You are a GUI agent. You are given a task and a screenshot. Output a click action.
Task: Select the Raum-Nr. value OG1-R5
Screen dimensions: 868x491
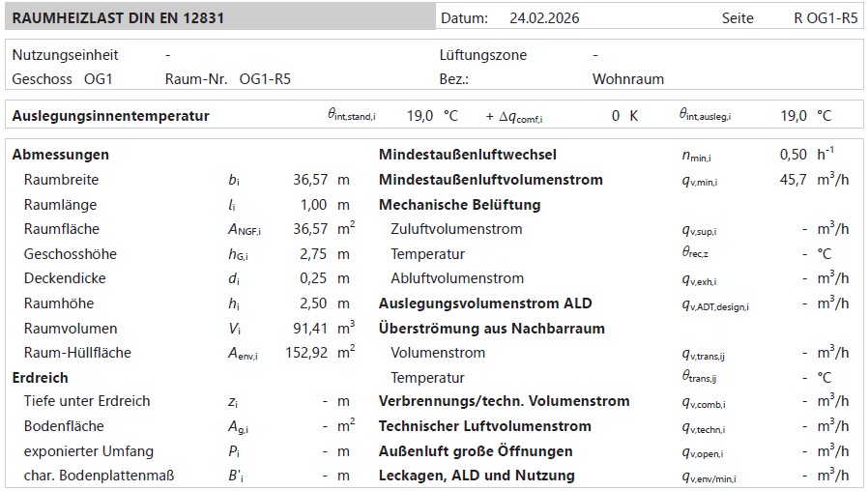(x=265, y=79)
